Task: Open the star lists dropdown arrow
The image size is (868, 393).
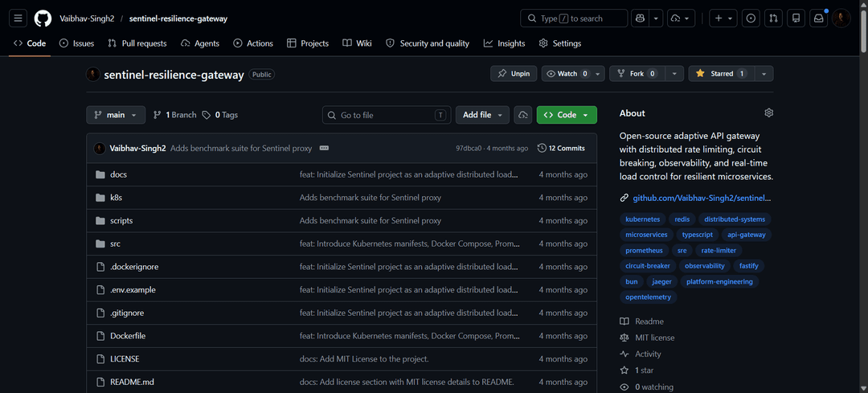Action: pos(764,74)
